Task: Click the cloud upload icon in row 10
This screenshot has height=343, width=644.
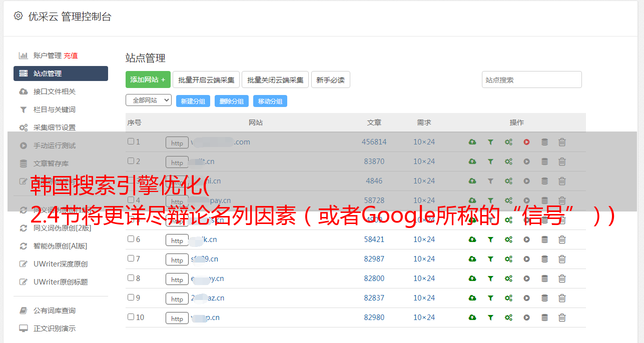Action: point(472,317)
